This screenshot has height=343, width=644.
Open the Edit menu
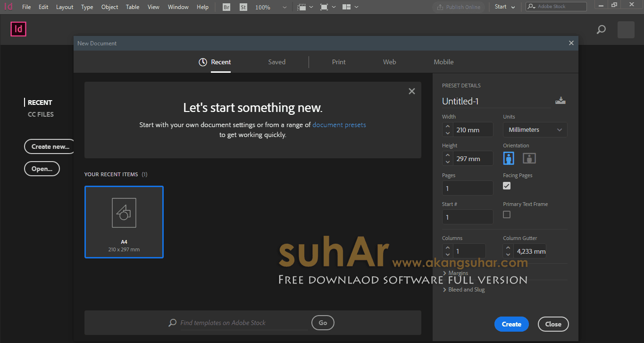coord(43,7)
